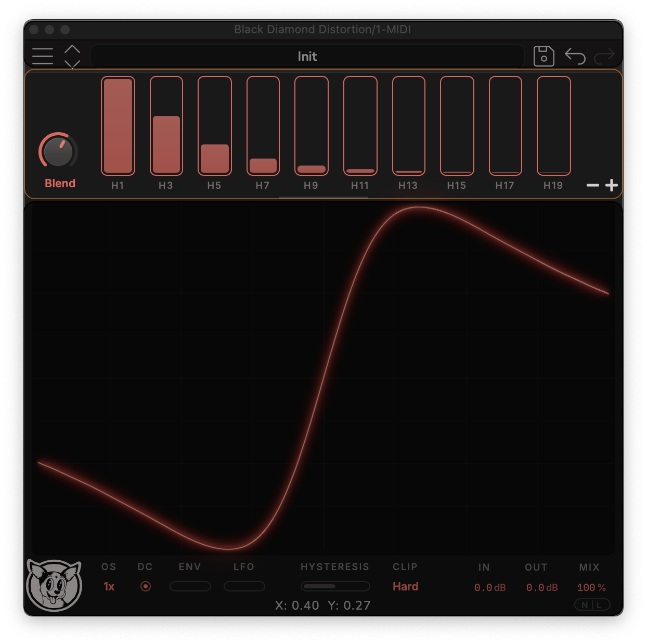
Task: Click the HYSTERESIS label
Action: 335,567
